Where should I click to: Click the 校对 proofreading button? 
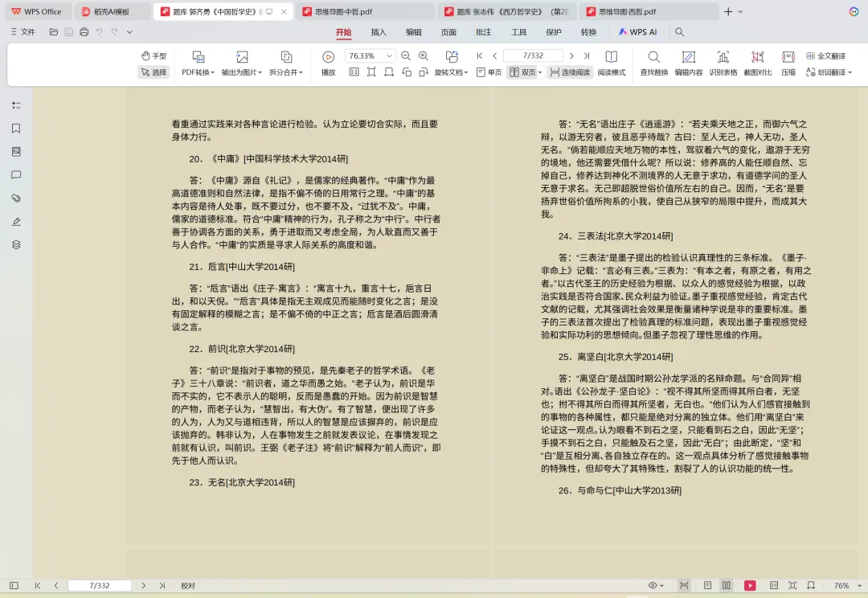coord(186,586)
